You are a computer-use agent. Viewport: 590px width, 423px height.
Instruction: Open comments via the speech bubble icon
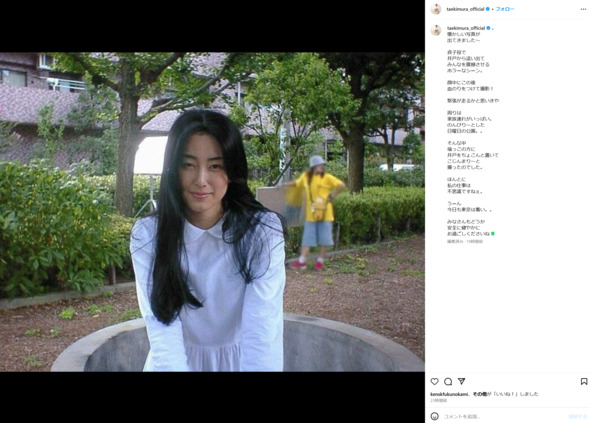click(x=448, y=382)
